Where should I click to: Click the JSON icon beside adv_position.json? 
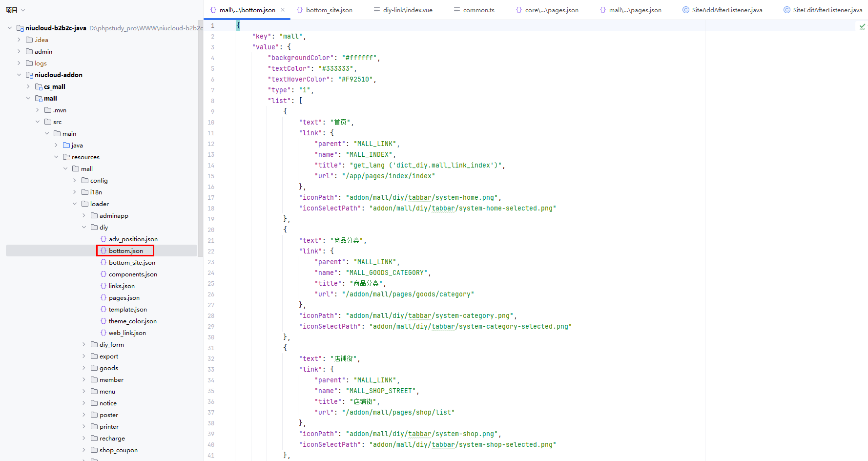103,239
